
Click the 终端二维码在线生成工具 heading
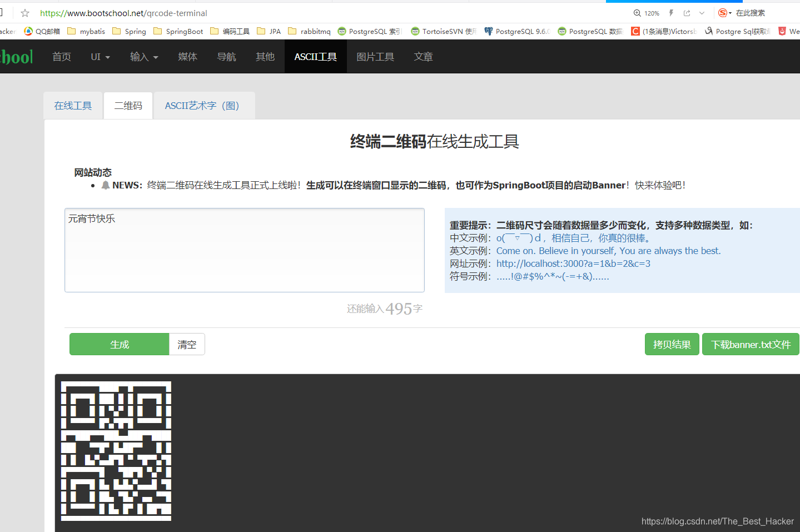pos(435,142)
